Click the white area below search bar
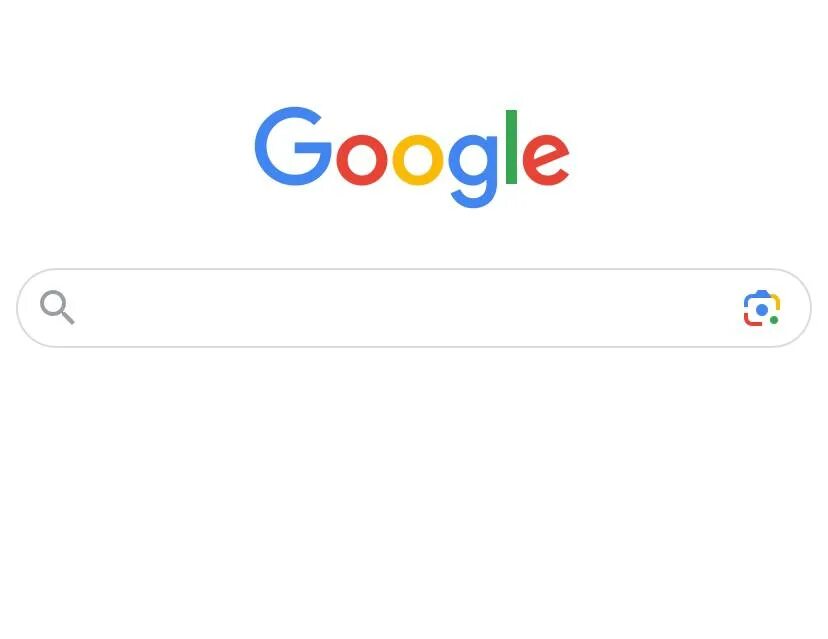This screenshot has height=639, width=828. tap(414, 491)
